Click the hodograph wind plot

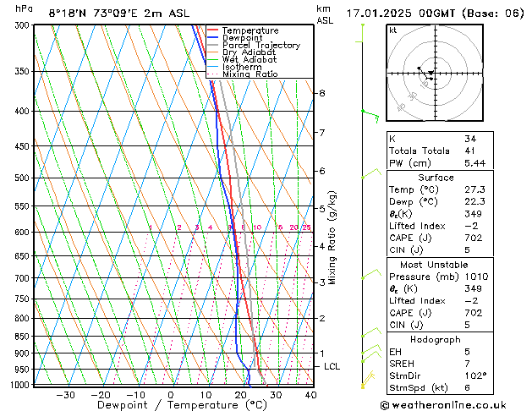tap(435, 73)
